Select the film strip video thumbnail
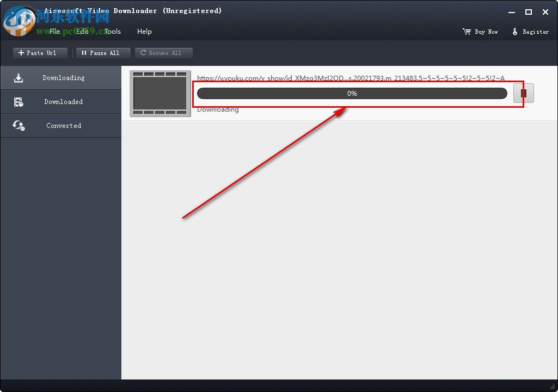This screenshot has width=558, height=392. pyautogui.click(x=160, y=93)
